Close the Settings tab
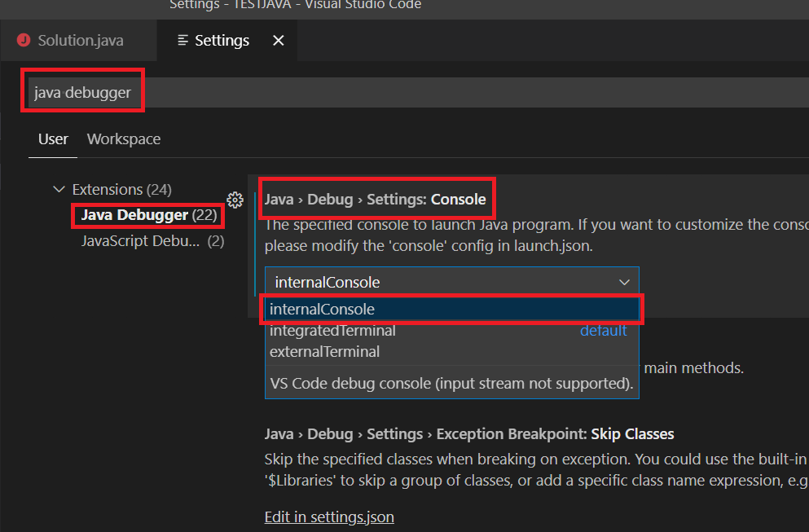The image size is (809, 532). pos(278,40)
